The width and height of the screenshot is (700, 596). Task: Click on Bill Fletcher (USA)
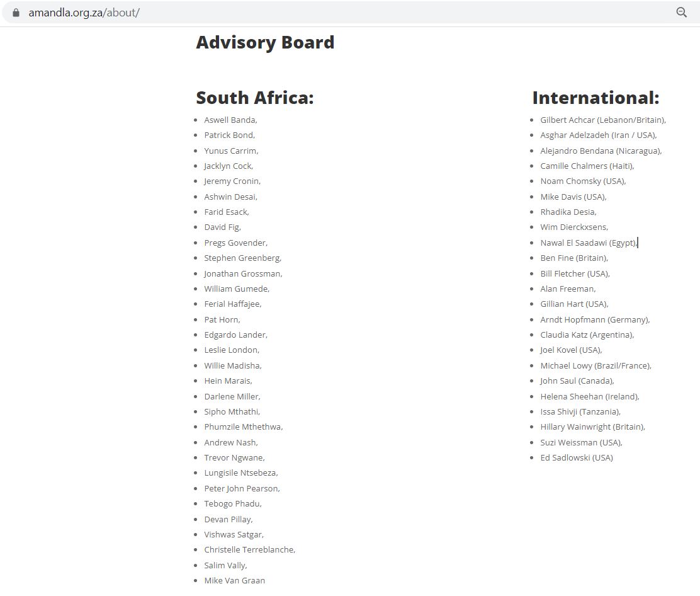click(575, 273)
